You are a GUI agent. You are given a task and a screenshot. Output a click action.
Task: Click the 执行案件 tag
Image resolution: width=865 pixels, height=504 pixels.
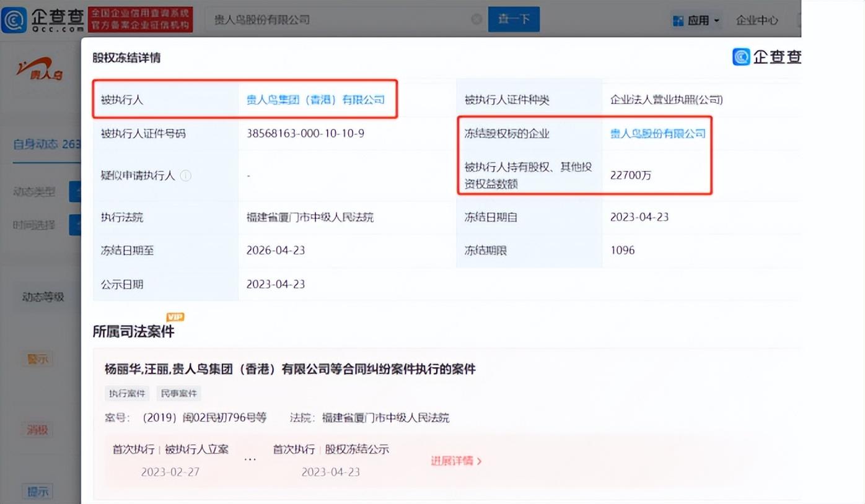pyautogui.click(x=127, y=393)
